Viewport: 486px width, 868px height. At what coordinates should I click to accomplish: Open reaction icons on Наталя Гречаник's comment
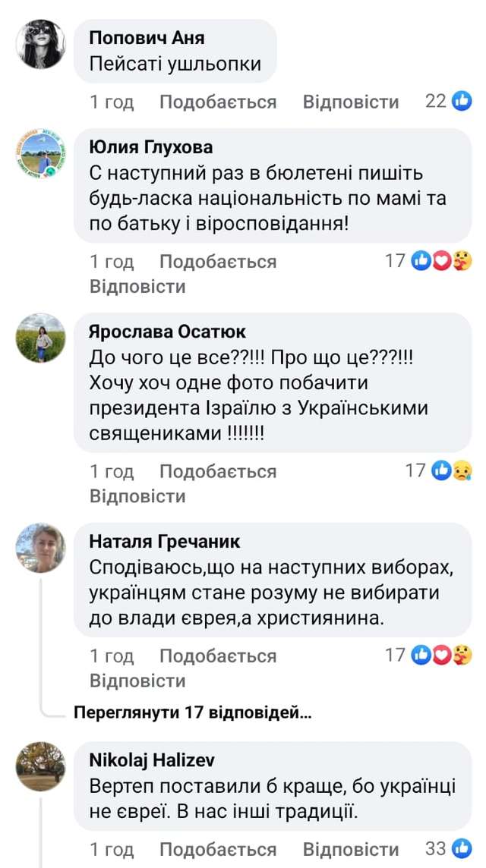coord(441,655)
